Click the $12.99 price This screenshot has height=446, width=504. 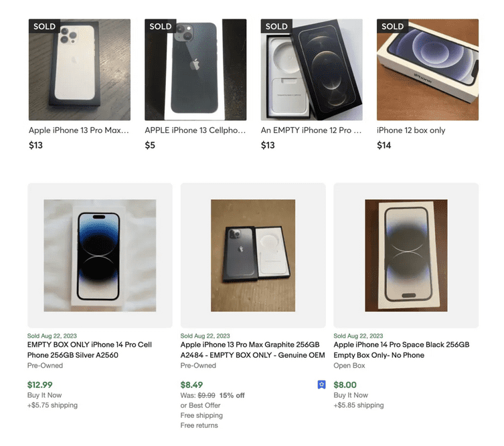(x=39, y=384)
